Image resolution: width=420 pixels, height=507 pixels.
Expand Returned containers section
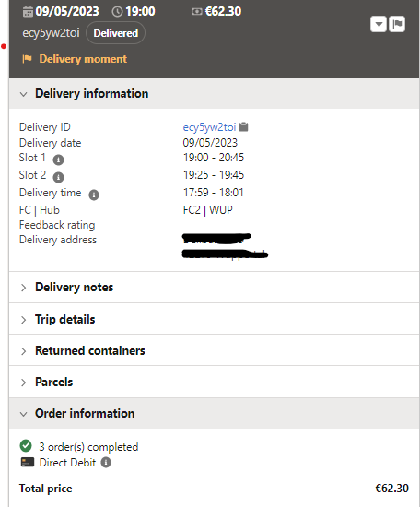215,350
